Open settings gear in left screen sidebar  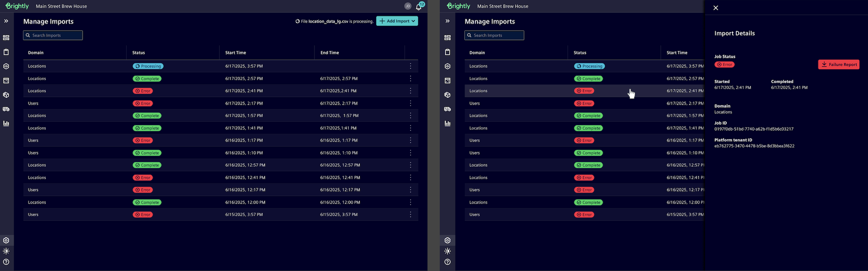6,240
